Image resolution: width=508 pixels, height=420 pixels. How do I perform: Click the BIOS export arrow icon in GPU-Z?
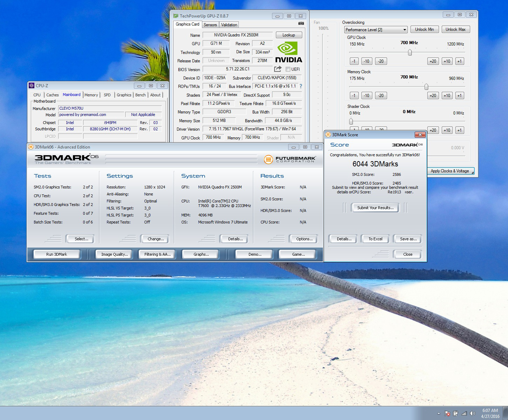(278, 69)
